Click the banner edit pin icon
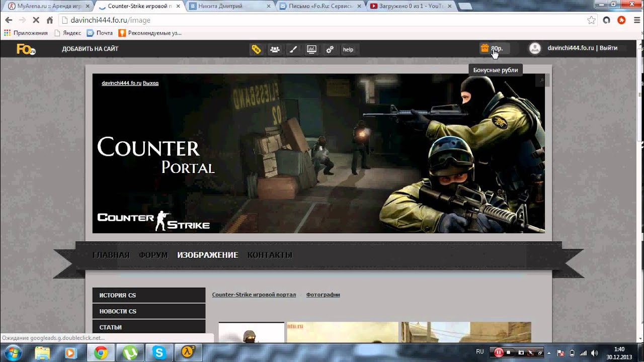644x362 pixels. click(542, 80)
